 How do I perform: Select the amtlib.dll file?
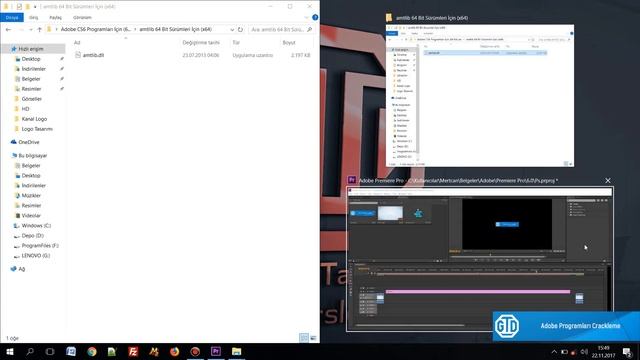coord(93,55)
